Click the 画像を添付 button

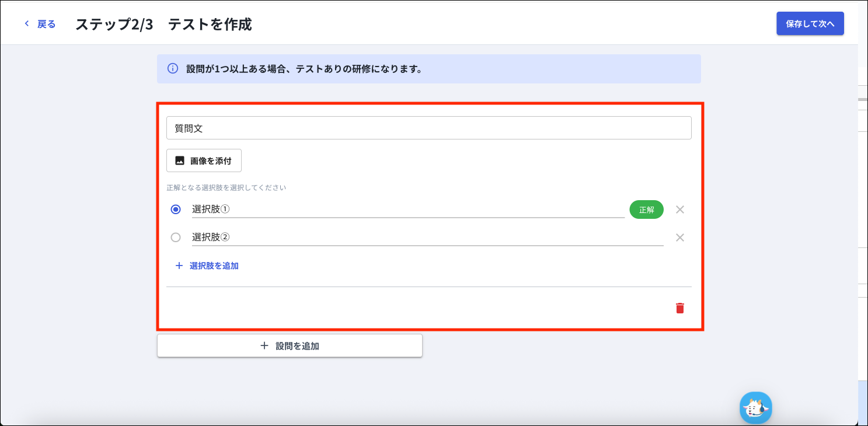tap(204, 161)
